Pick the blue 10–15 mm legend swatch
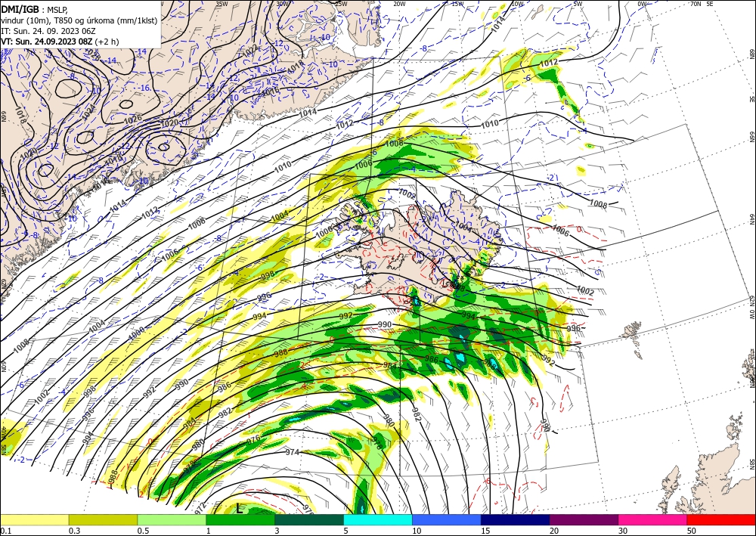This screenshot has width=756, height=536. click(447, 519)
